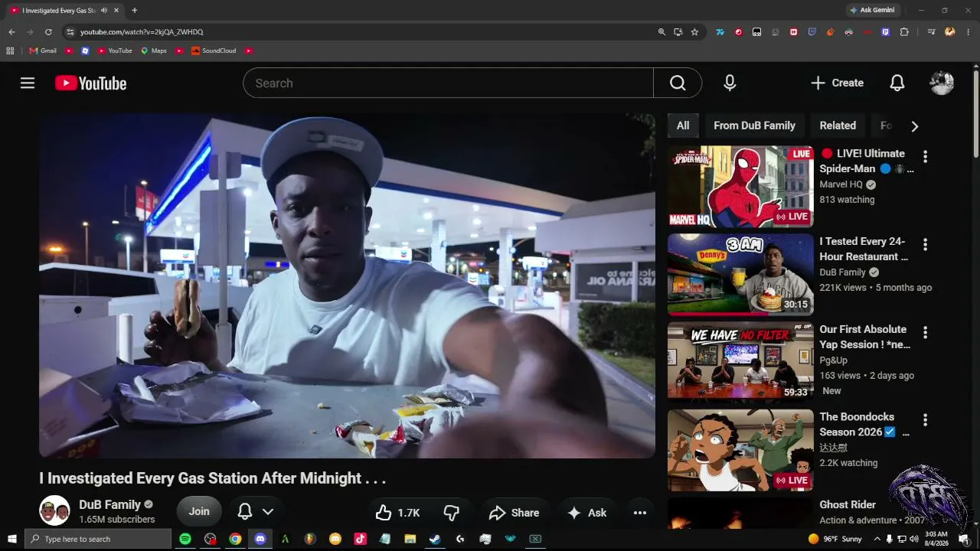
Task: Open the YouTube bookmark
Action: click(115, 51)
